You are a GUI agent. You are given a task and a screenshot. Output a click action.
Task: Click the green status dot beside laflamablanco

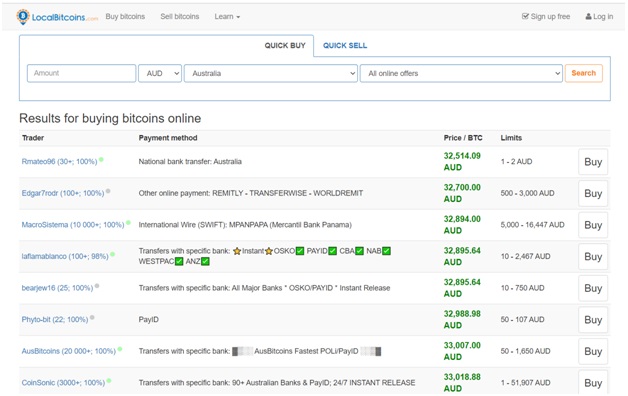[x=113, y=254]
